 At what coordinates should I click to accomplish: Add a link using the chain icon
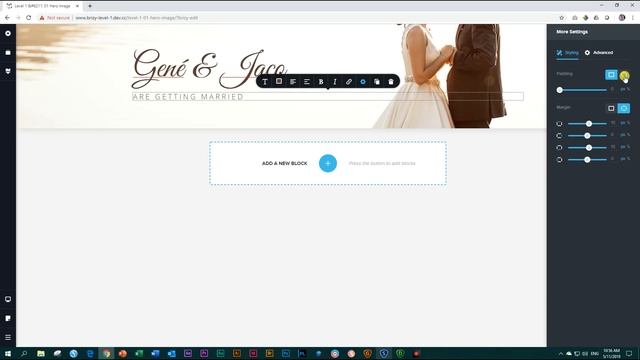point(349,82)
